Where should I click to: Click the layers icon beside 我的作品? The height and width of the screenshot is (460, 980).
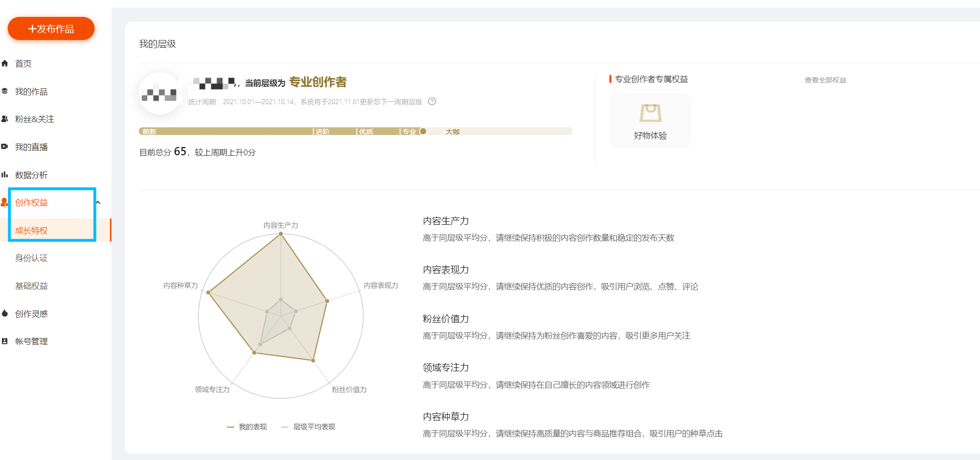5,91
